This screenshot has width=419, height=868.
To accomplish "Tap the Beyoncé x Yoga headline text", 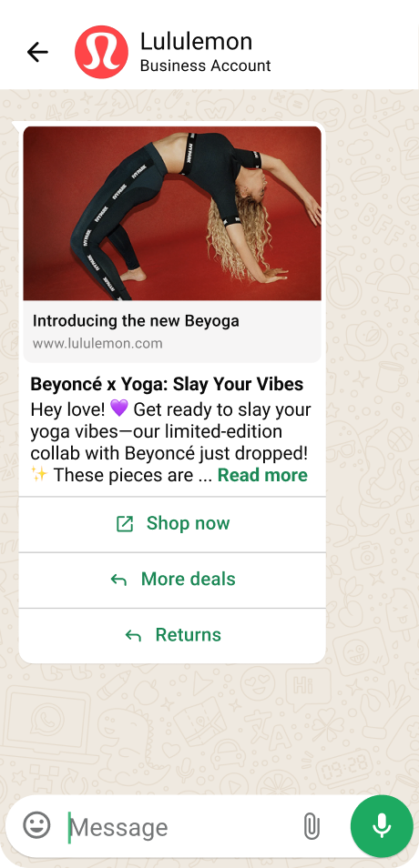I will tap(167, 384).
